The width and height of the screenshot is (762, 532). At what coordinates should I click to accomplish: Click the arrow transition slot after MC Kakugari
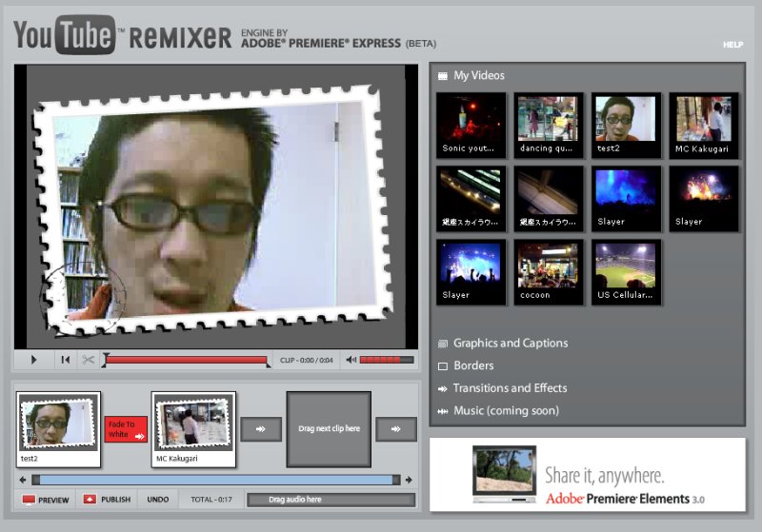click(261, 429)
